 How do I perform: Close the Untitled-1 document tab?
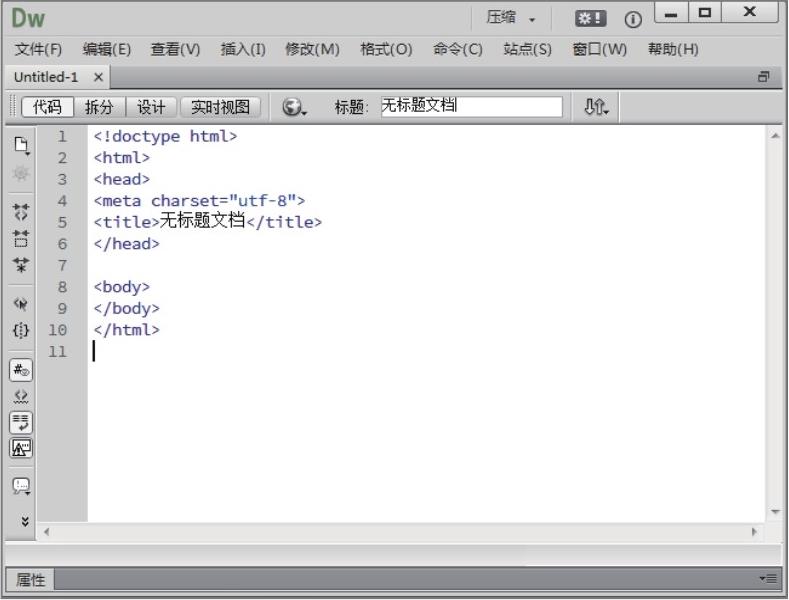99,78
